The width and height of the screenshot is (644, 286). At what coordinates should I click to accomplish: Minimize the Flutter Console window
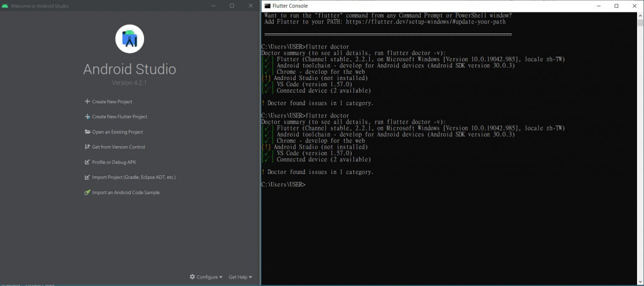pos(597,6)
